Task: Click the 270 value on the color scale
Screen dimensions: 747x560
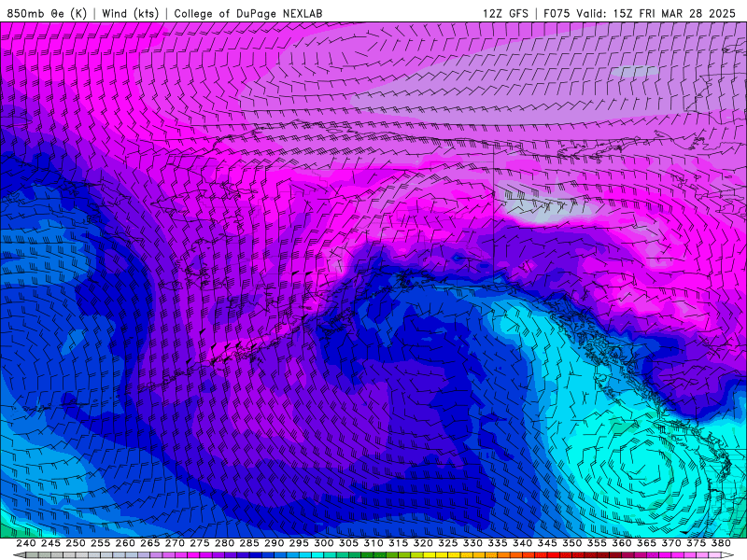Action: click(x=175, y=543)
